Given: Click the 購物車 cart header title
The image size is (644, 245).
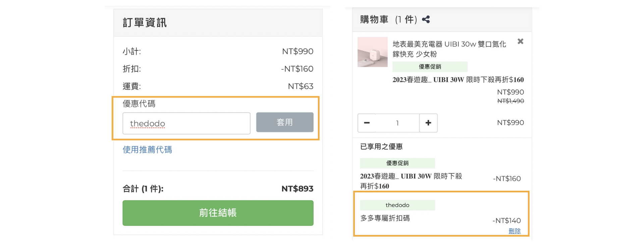Looking at the screenshot, I should coord(374,19).
